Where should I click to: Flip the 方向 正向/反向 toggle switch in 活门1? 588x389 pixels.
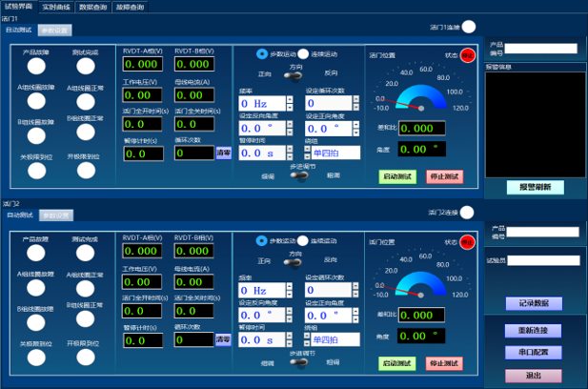294,75
